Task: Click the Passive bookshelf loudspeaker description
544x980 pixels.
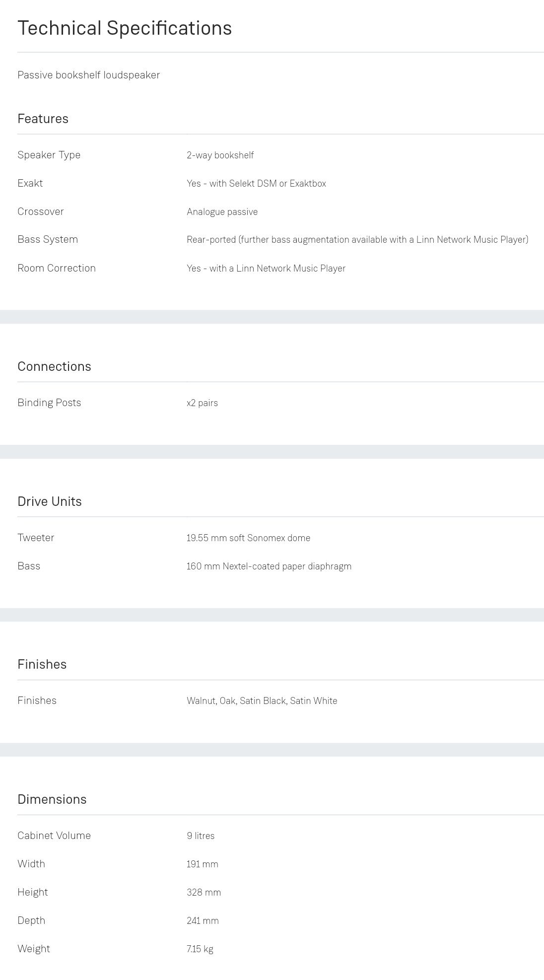Action: 88,75
